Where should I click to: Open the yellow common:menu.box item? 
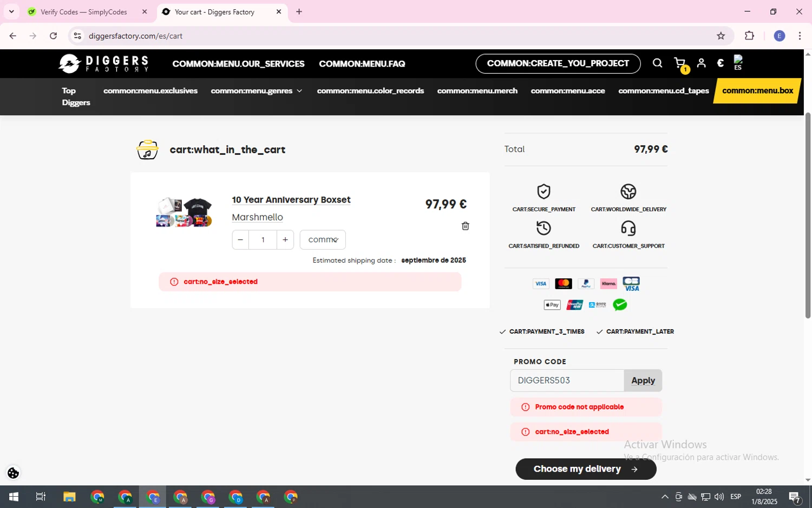click(x=757, y=90)
